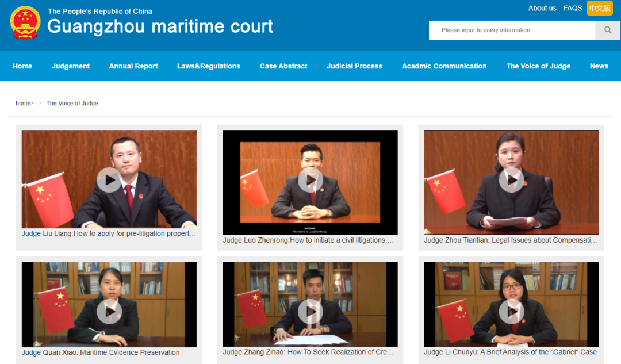Open the FAQS link
This screenshot has width=621, height=364.
(x=573, y=9)
